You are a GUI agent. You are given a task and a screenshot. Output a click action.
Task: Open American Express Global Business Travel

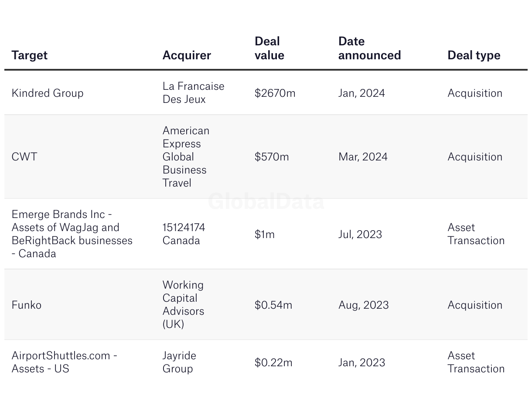pos(186,157)
